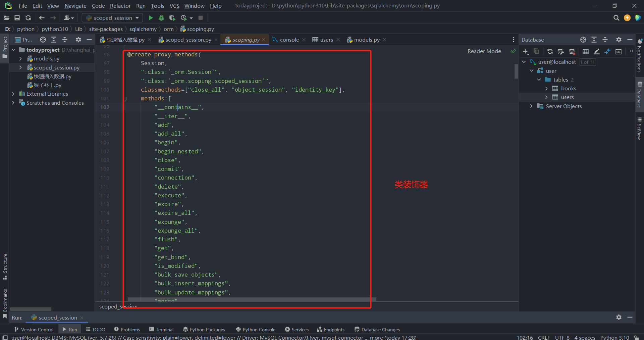Refresh the database data source
644x340 pixels.
(x=550, y=51)
